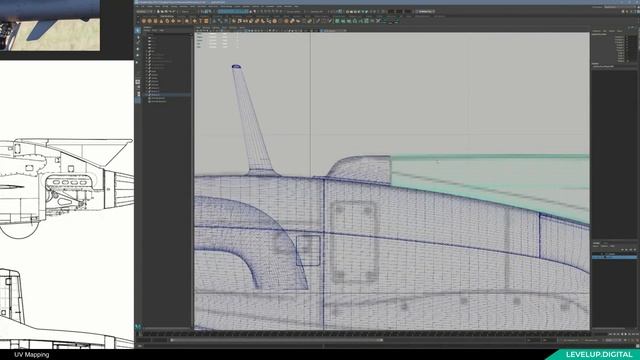
Task: Create a polygon cube from the shelf
Action: point(149,21)
